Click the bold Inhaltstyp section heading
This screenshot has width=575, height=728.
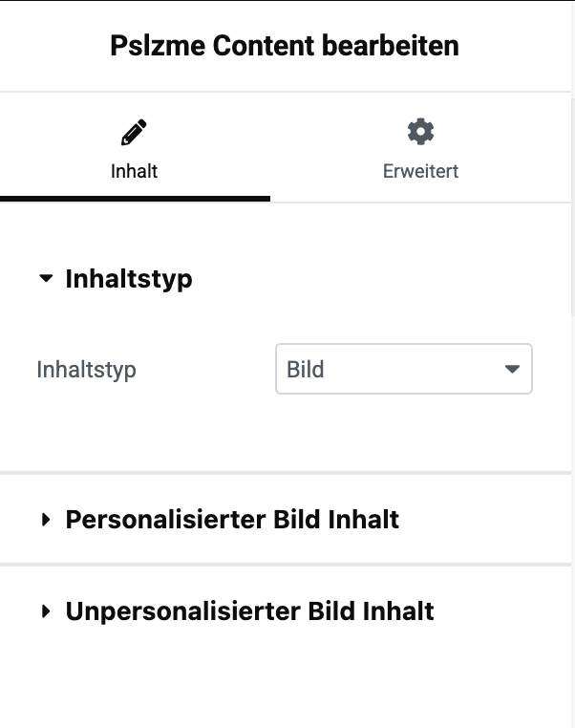coord(129,279)
